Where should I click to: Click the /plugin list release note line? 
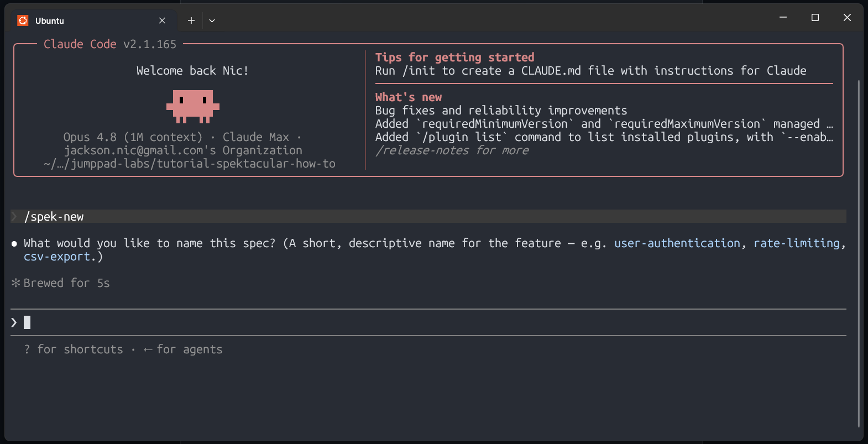click(604, 137)
